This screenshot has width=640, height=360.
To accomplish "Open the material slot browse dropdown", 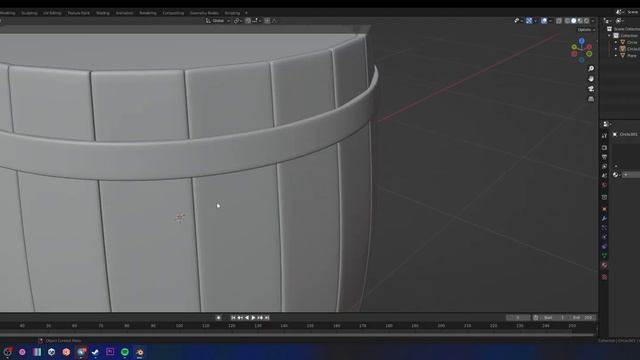I will pyautogui.click(x=616, y=175).
